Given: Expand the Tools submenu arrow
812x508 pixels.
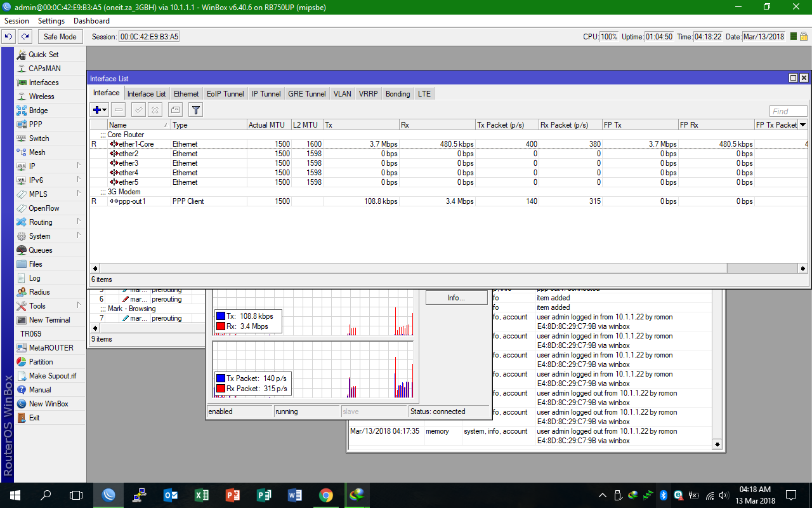Looking at the screenshot, I should tap(79, 306).
